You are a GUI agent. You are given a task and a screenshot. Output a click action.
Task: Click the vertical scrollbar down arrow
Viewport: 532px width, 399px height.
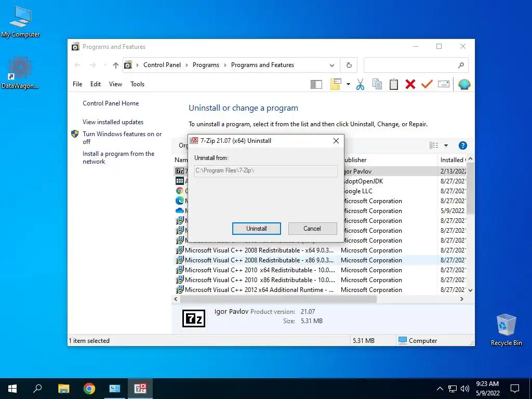470,290
